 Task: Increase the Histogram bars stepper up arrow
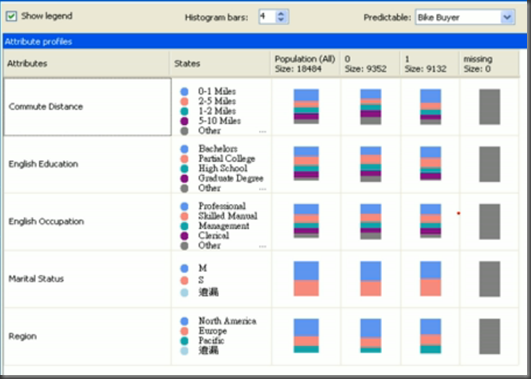pos(281,14)
